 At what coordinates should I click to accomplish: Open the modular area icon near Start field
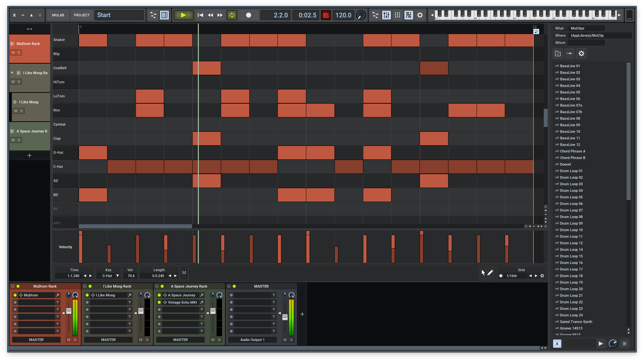pyautogui.click(x=153, y=15)
